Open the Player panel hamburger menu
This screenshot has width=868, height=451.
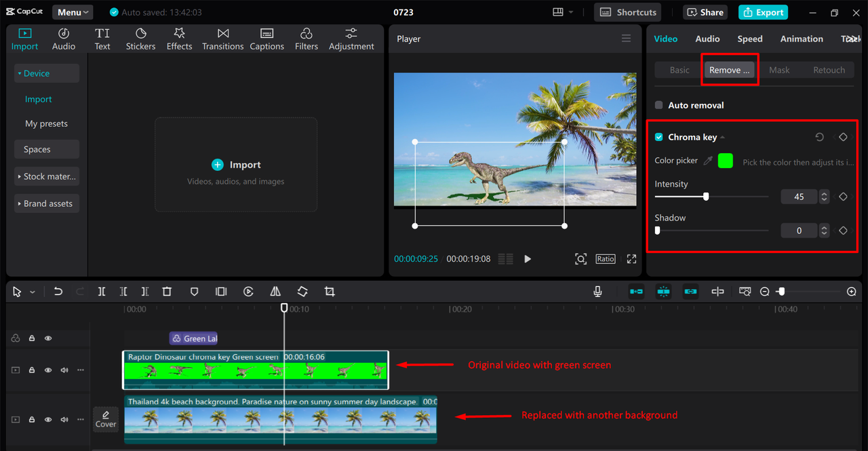point(626,39)
